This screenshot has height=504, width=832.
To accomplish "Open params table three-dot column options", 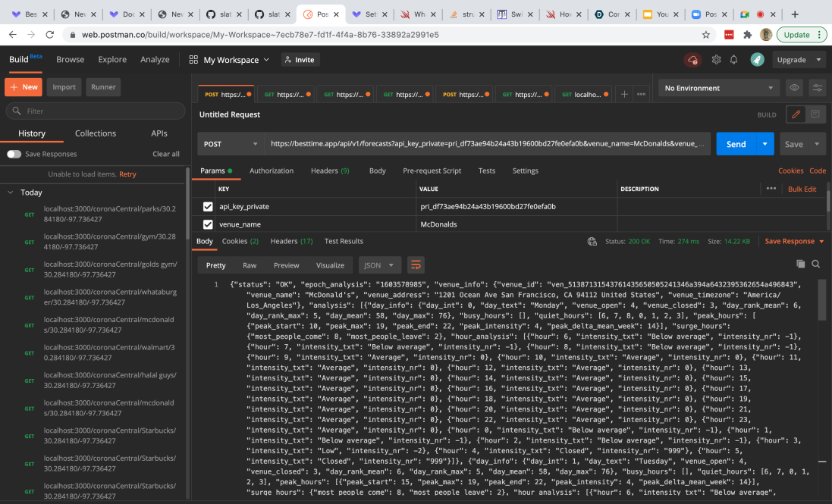I will pos(771,189).
